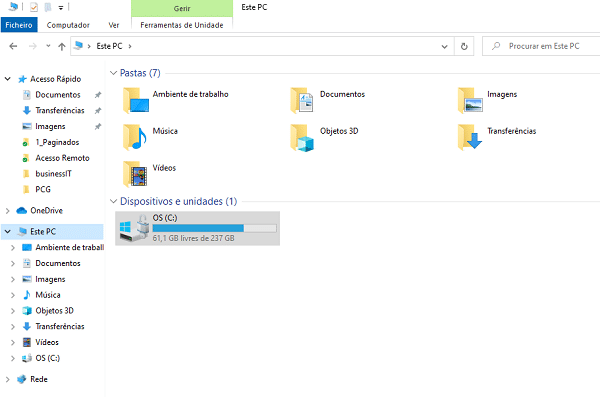This screenshot has height=397, width=600.
Task: Open the Transferências folder in Pastas
Action: click(x=470, y=137)
